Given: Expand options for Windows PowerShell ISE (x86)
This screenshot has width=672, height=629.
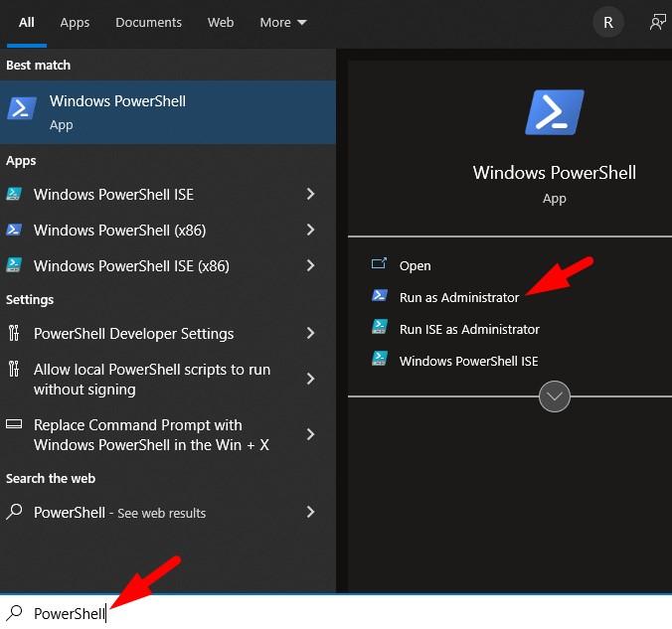Looking at the screenshot, I should pyautogui.click(x=311, y=265).
